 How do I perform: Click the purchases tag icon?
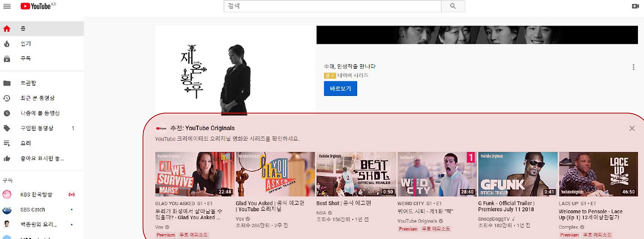click(7, 128)
